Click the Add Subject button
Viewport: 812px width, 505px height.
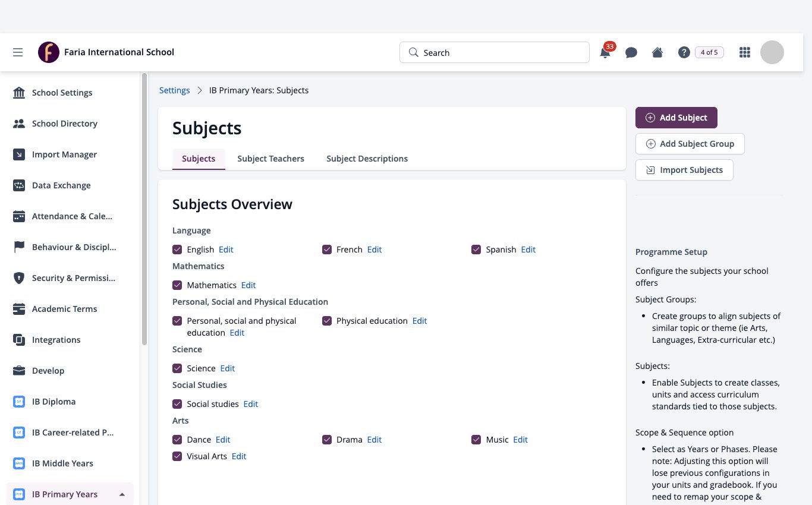pyautogui.click(x=676, y=118)
